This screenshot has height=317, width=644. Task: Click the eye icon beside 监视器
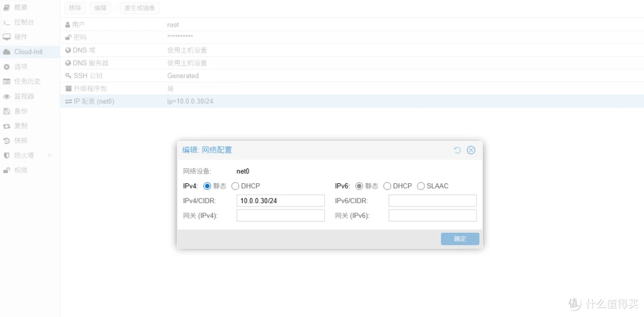(6, 96)
